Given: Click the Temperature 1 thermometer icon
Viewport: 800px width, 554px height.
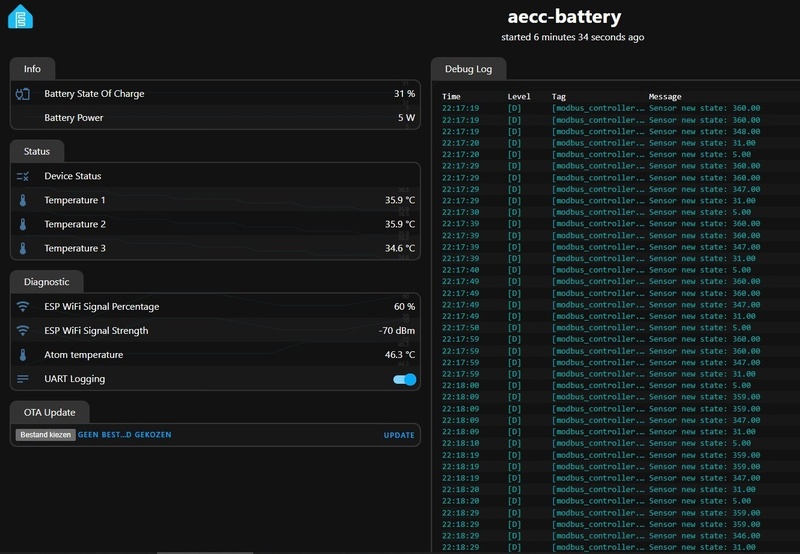Looking at the screenshot, I should point(23,200).
